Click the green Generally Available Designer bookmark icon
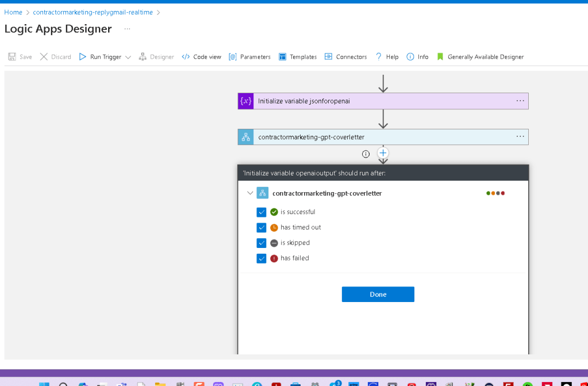588x386 pixels. [440, 57]
